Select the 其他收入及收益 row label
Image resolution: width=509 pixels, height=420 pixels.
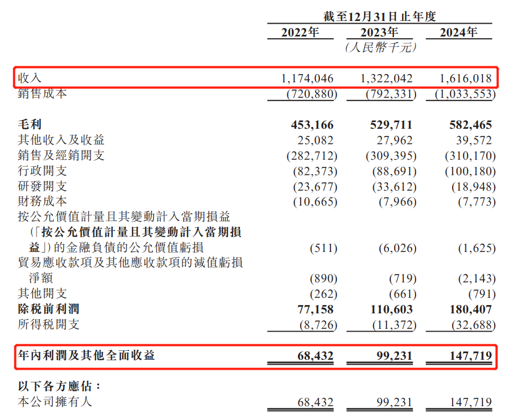61,140
